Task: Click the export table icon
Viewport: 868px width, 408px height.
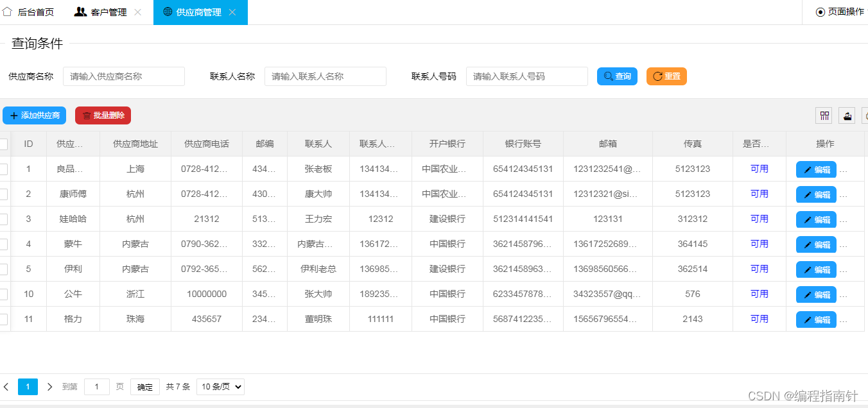Action: (847, 115)
